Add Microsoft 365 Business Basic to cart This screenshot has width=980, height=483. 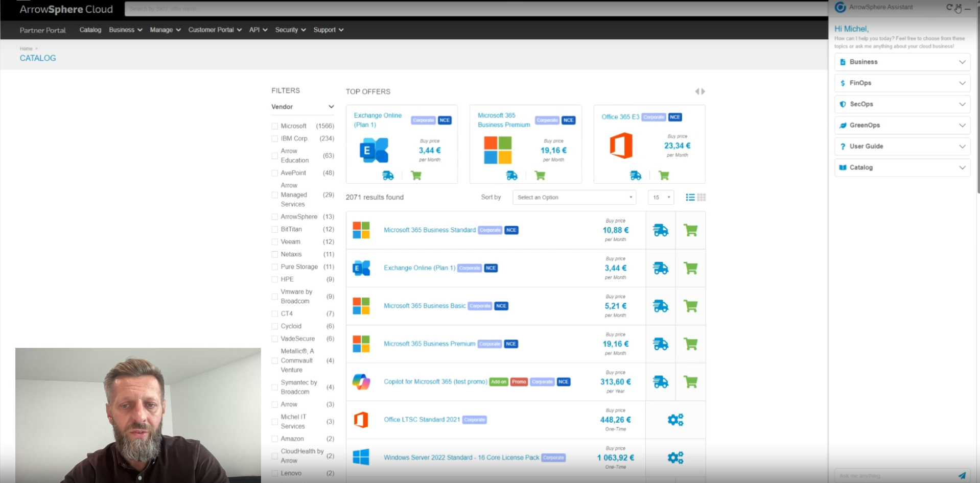690,306
